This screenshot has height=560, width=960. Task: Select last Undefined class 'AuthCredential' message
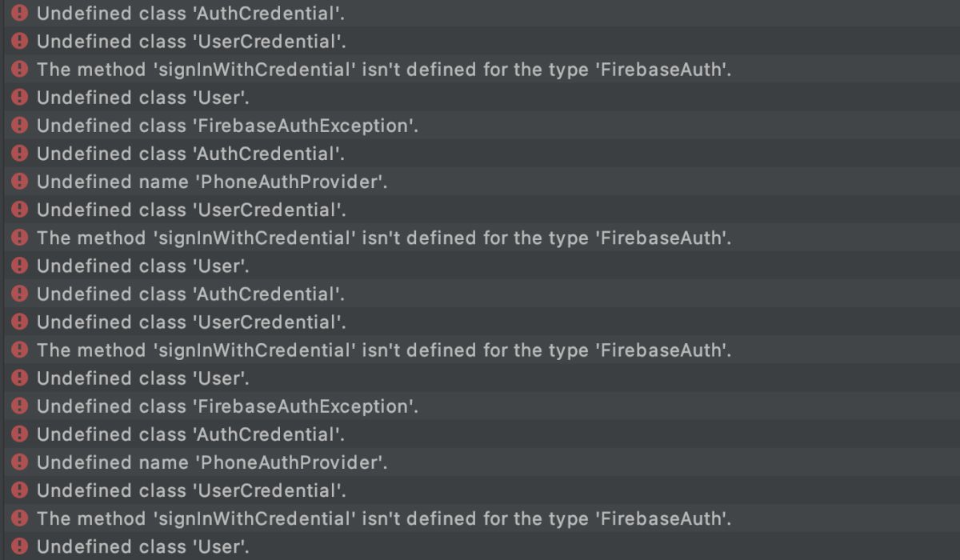point(190,434)
